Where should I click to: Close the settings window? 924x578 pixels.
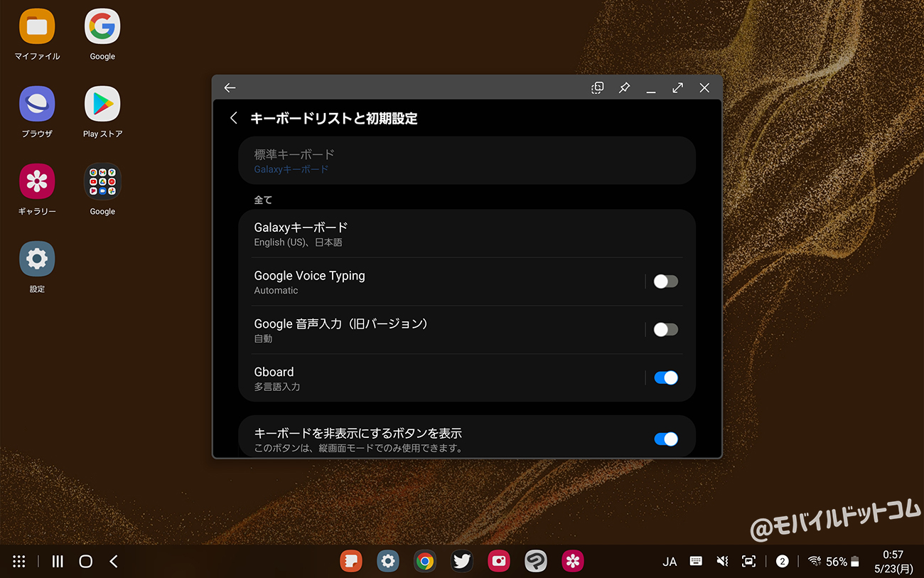704,87
